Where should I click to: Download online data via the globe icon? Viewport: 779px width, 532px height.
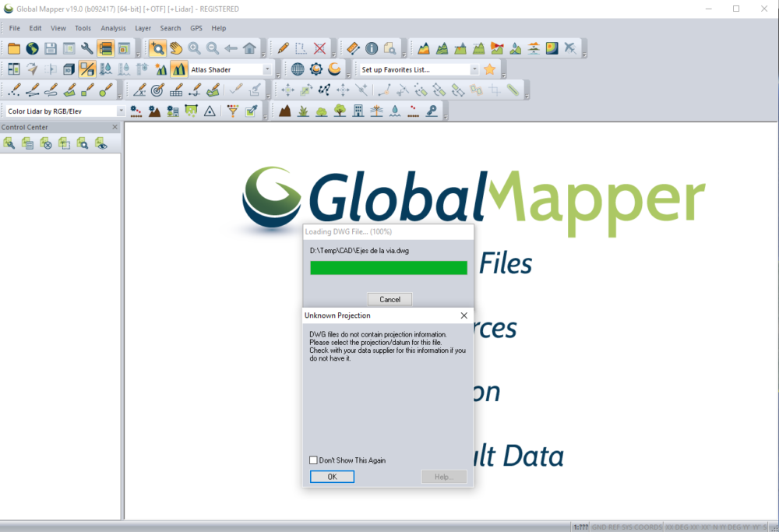point(30,48)
